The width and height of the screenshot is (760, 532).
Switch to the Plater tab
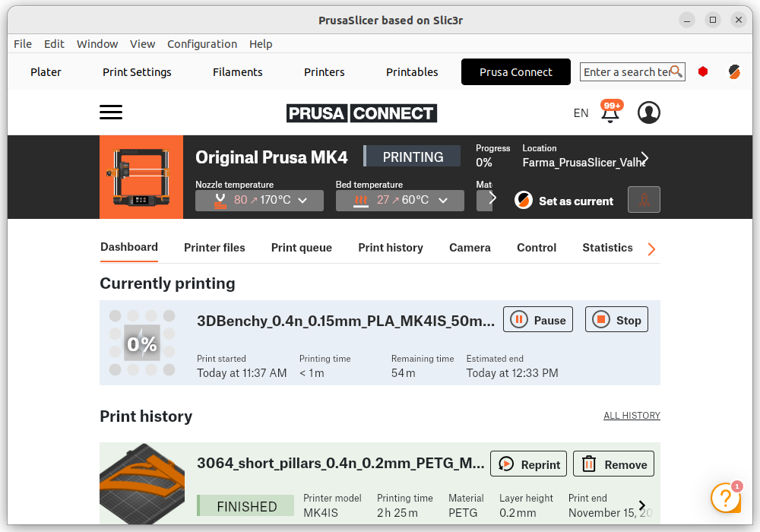pos(46,72)
